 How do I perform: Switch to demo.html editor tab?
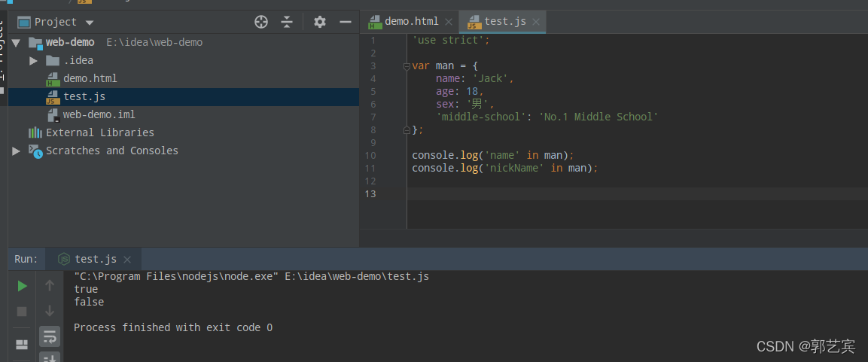coord(411,22)
